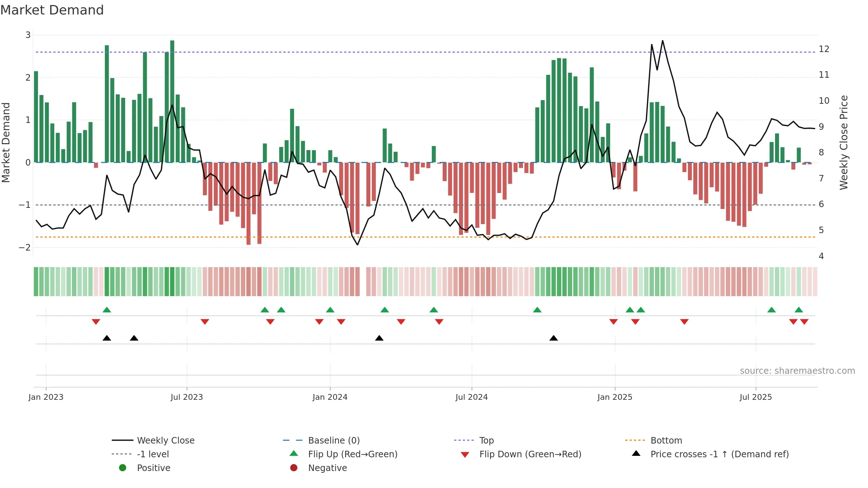Click the last green Flip Up marker

click(x=799, y=310)
